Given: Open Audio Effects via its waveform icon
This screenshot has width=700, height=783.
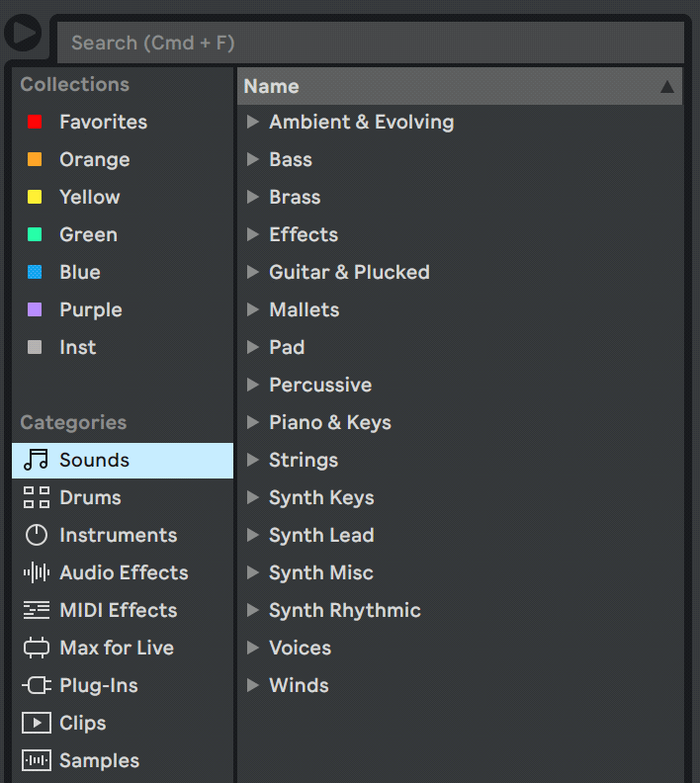Looking at the screenshot, I should tap(36, 573).
